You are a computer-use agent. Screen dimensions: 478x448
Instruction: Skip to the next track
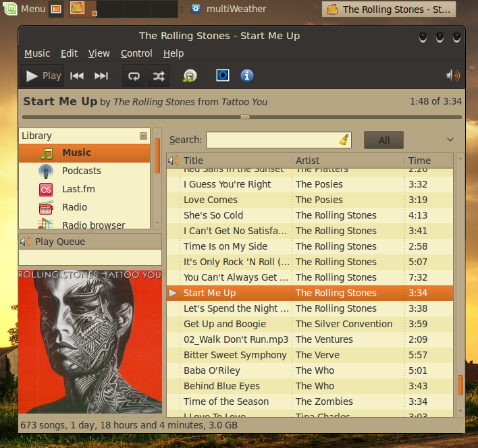pos(101,76)
